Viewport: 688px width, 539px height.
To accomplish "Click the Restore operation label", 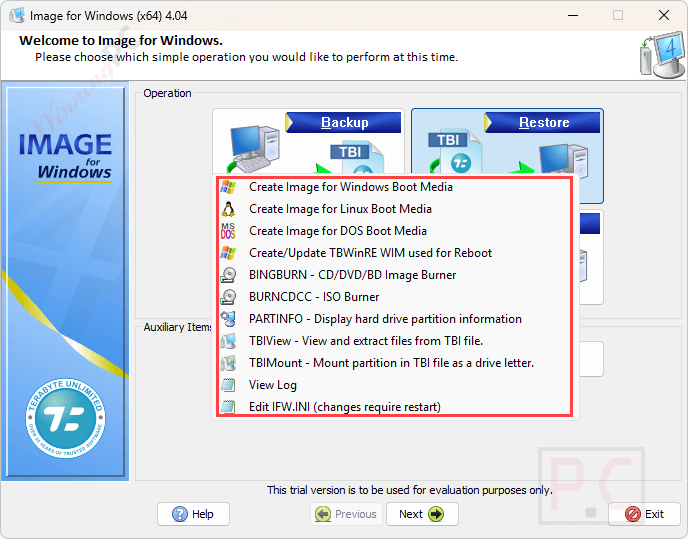I will click(542, 122).
